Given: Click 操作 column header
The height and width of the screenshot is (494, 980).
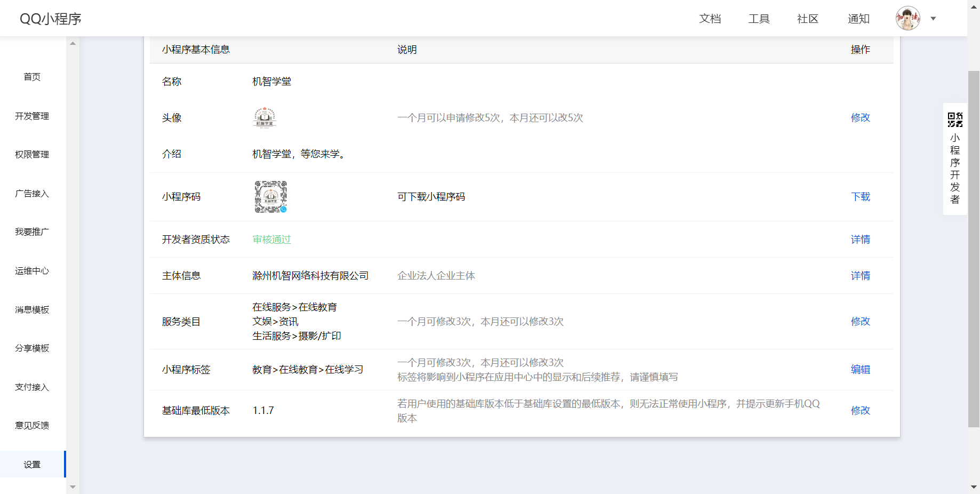Looking at the screenshot, I should click(x=860, y=50).
